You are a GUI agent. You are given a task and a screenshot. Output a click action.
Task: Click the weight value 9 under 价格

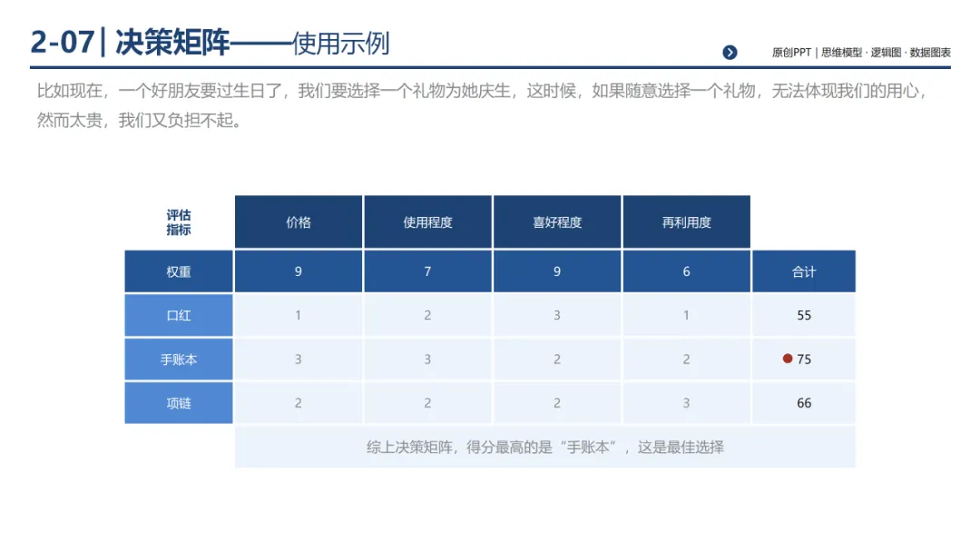click(298, 271)
